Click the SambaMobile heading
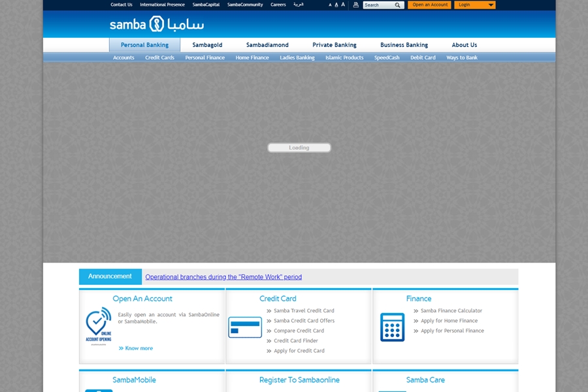 click(134, 380)
